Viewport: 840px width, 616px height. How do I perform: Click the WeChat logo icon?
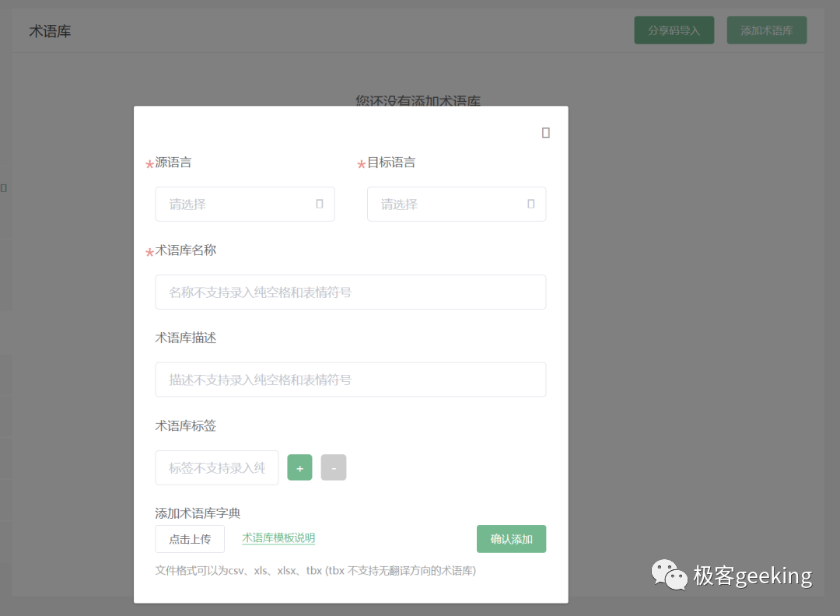669,576
